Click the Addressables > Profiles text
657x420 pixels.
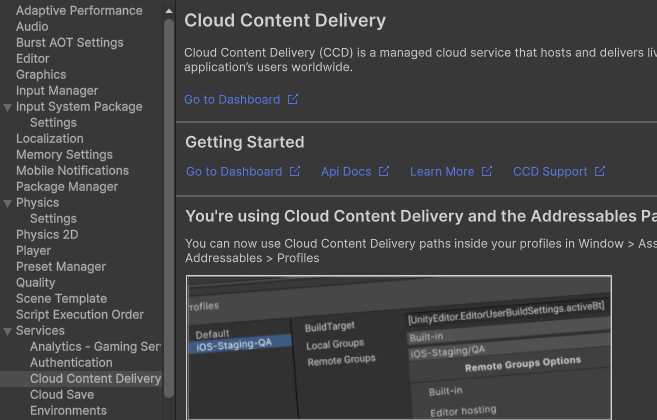(x=252, y=258)
